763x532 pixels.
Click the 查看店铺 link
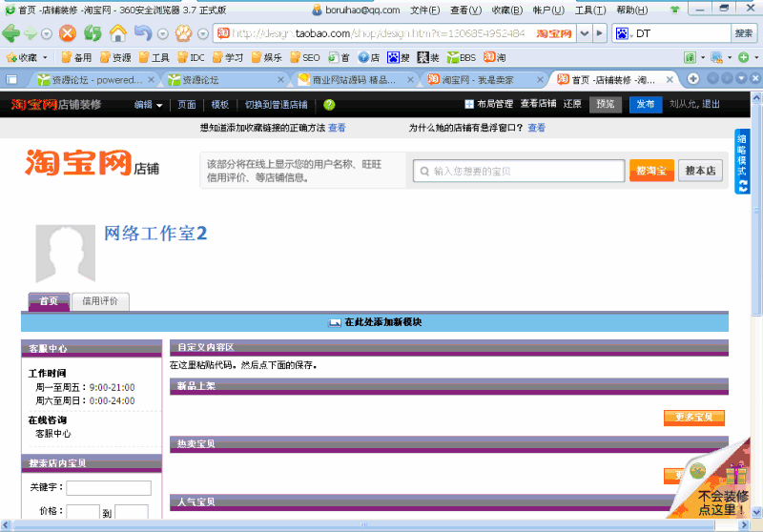(x=538, y=104)
